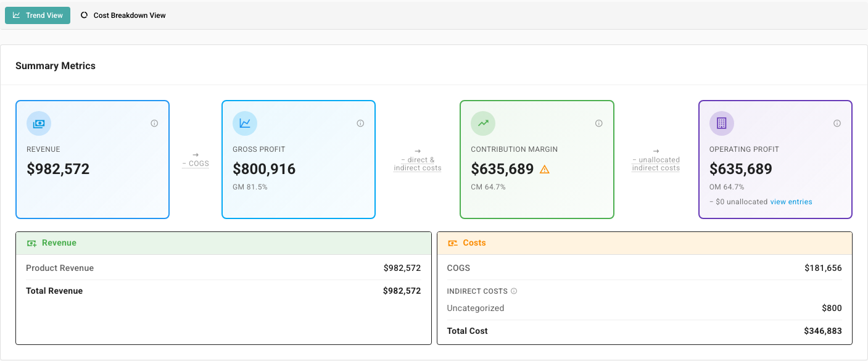This screenshot has height=361, width=868.
Task: Click the CM 64.7% text
Action: (x=488, y=187)
